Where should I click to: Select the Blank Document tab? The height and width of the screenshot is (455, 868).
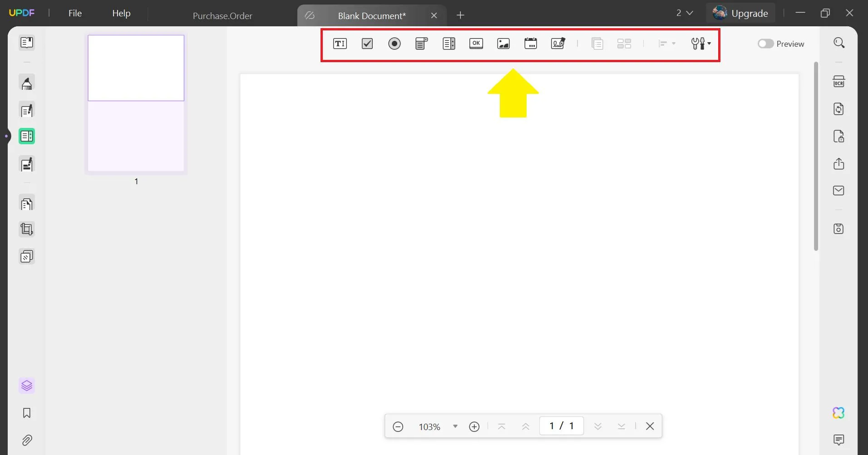372,15
